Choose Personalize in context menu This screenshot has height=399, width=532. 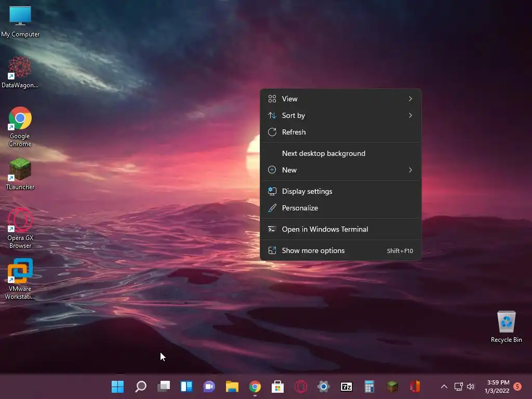(341, 208)
